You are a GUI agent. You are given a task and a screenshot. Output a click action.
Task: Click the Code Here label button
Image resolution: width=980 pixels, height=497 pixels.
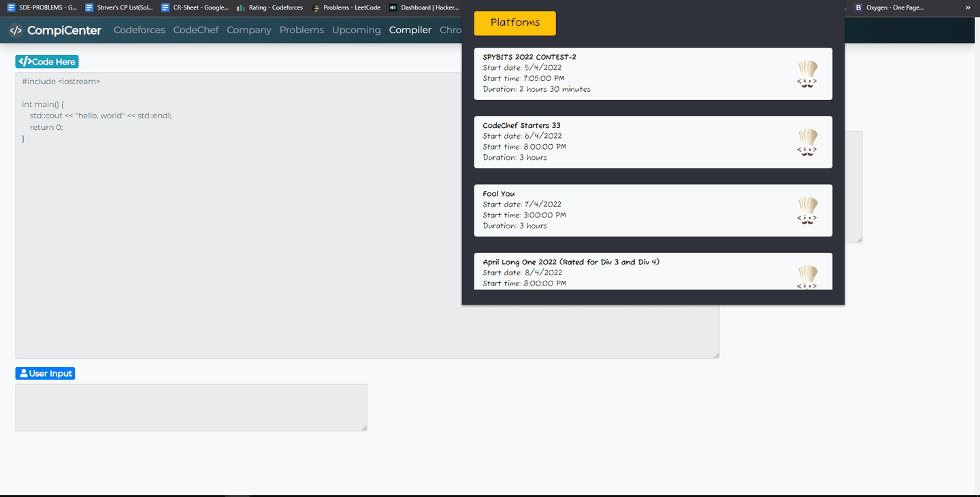click(47, 62)
